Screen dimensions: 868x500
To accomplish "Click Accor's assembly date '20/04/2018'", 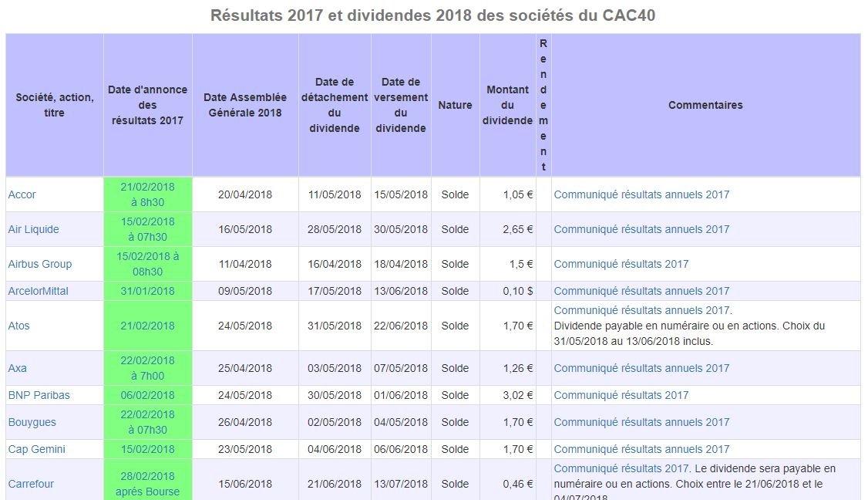I will coord(245,194).
